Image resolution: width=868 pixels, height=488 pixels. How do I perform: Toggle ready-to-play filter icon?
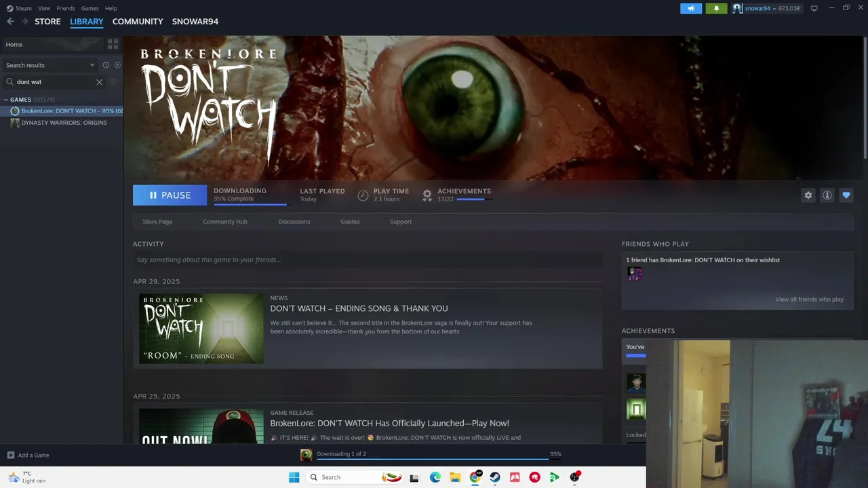pyautogui.click(x=117, y=65)
